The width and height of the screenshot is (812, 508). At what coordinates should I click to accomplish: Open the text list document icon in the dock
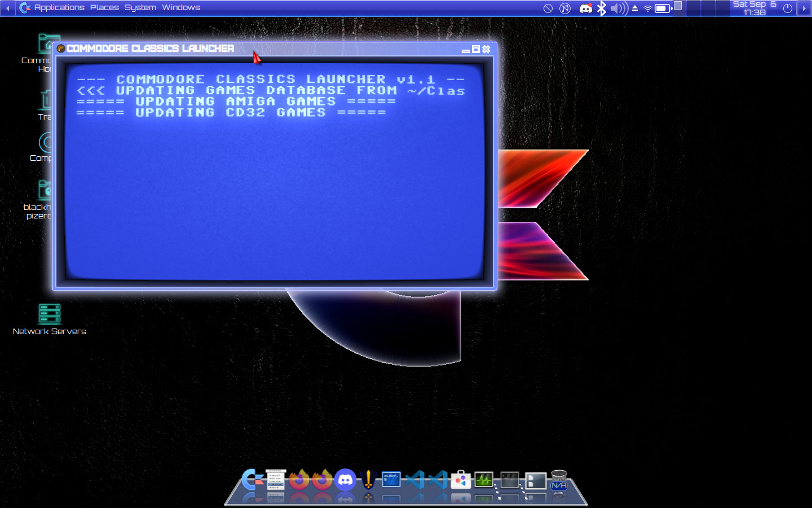[276, 479]
